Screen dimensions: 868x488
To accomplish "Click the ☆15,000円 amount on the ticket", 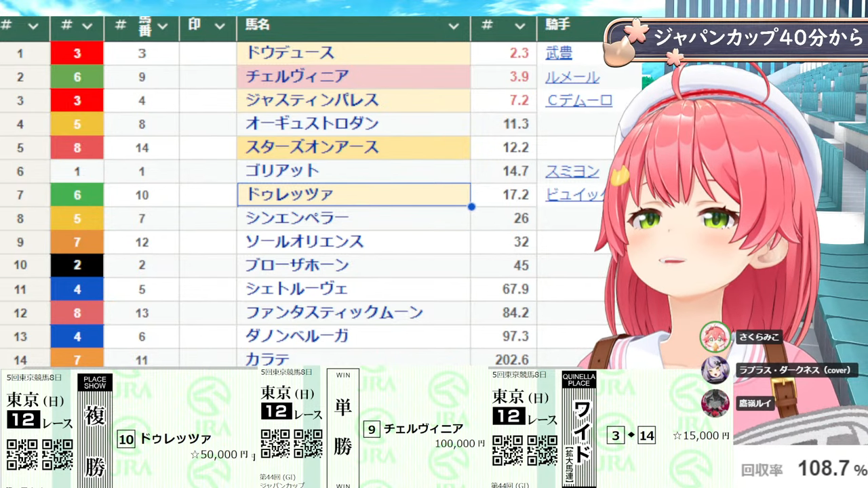I will 701,435.
